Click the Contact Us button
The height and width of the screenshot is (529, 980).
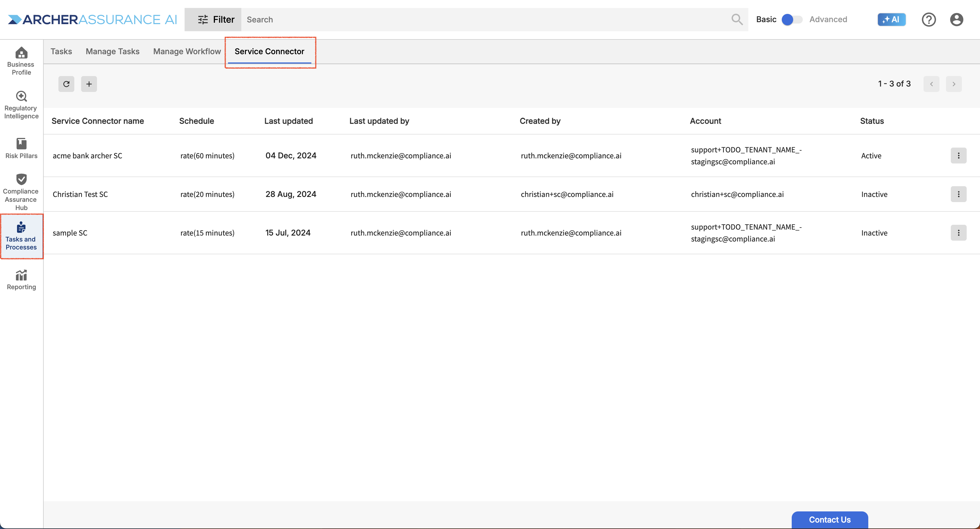(829, 519)
